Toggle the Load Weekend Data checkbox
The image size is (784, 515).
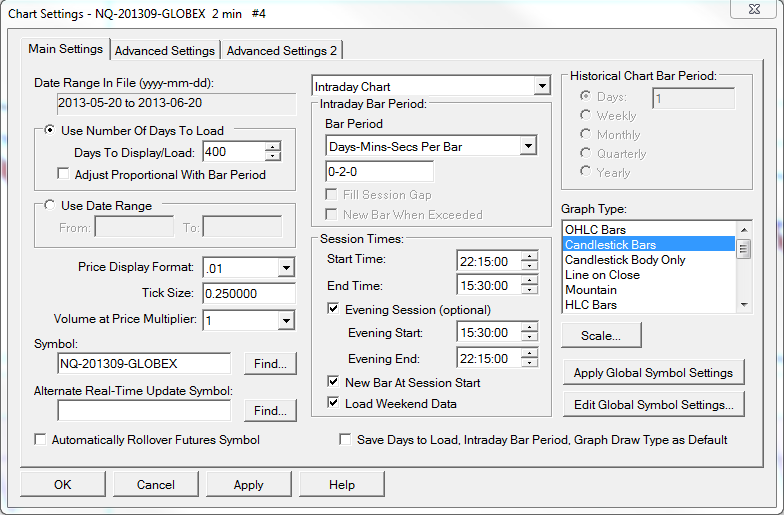point(333,402)
